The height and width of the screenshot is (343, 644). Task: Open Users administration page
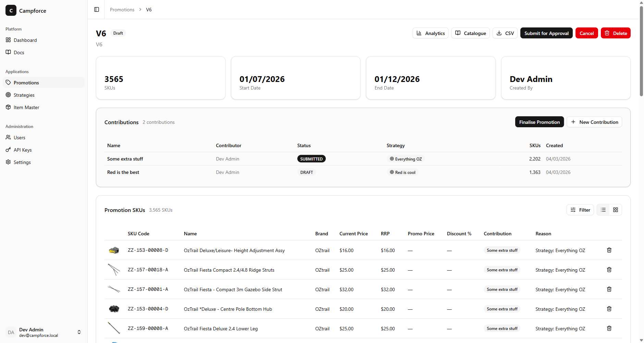44,138
